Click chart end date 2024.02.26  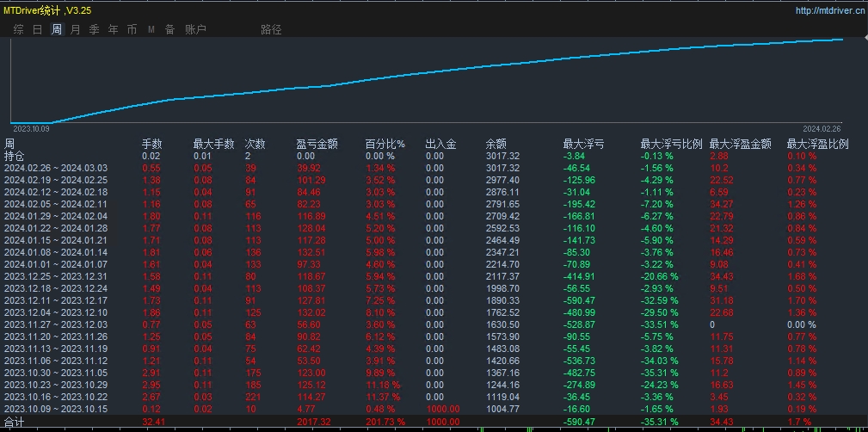(x=822, y=128)
